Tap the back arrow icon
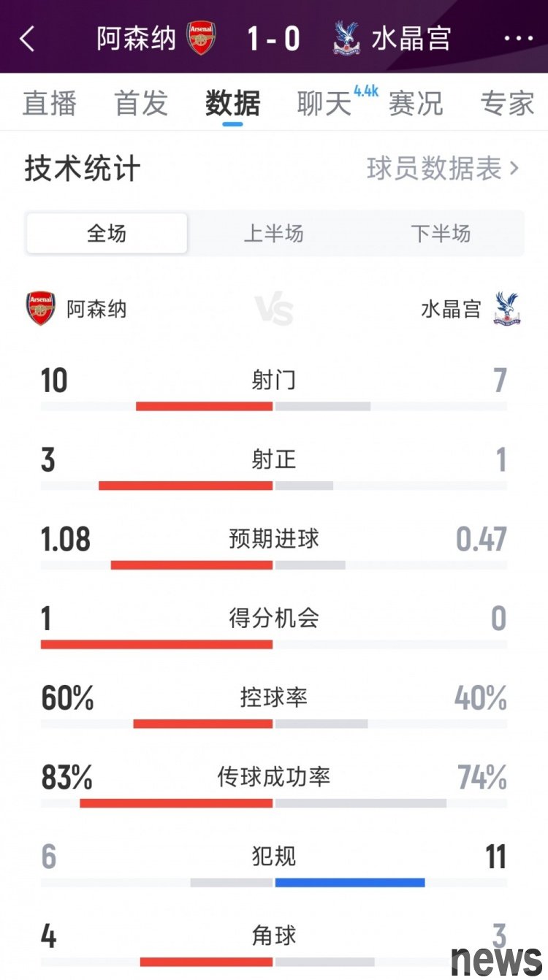 point(28,39)
